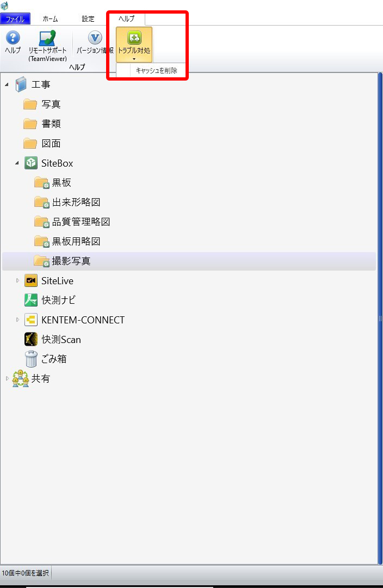Select the 快測Scan icon
The image size is (383, 588).
(30, 339)
